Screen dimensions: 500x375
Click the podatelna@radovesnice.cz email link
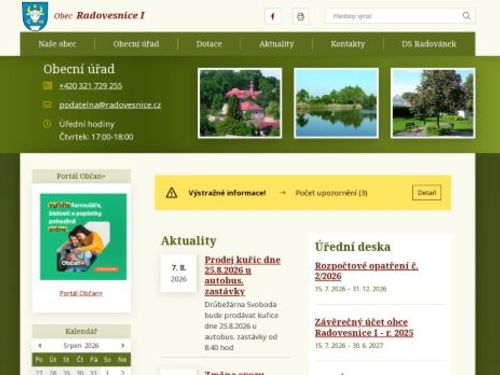pyautogui.click(x=110, y=105)
